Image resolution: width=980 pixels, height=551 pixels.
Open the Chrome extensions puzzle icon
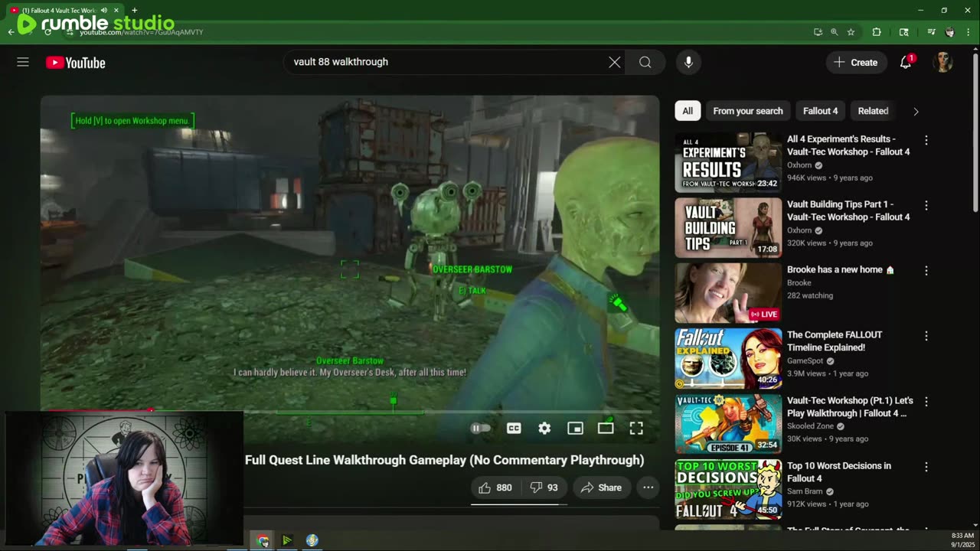coord(877,32)
